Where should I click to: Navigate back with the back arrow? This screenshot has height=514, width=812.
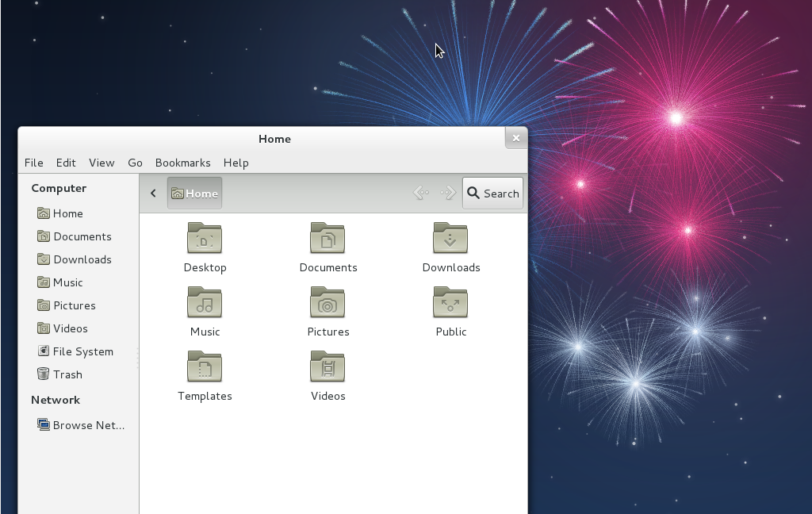click(421, 193)
